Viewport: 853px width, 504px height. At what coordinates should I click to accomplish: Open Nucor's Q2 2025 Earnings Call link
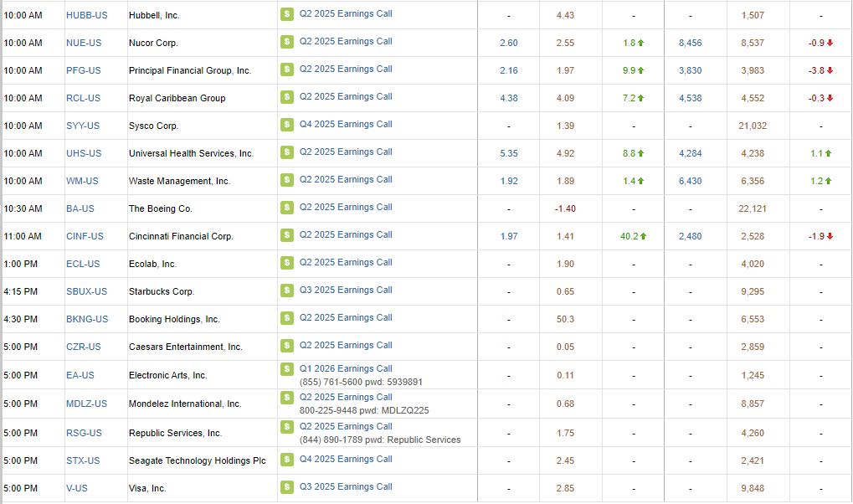(346, 41)
